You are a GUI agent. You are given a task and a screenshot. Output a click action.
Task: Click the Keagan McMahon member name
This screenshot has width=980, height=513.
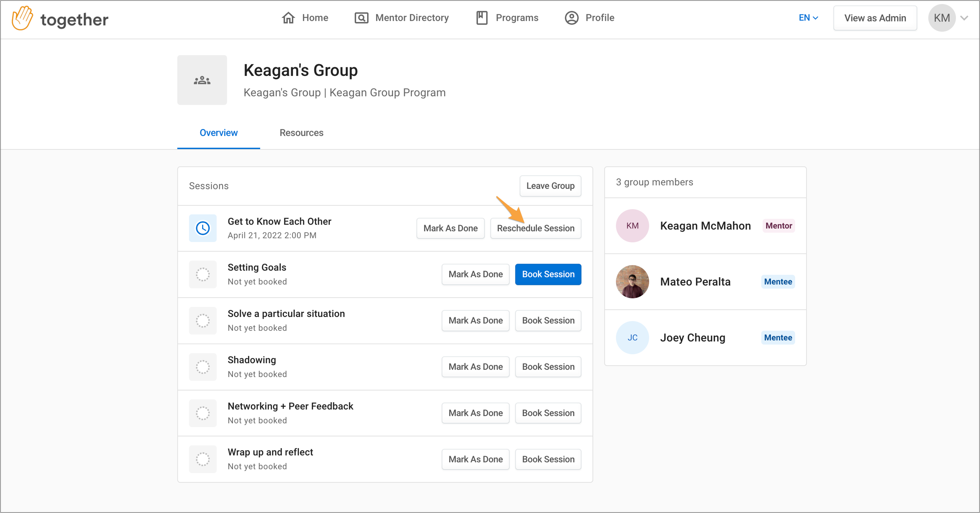click(705, 226)
